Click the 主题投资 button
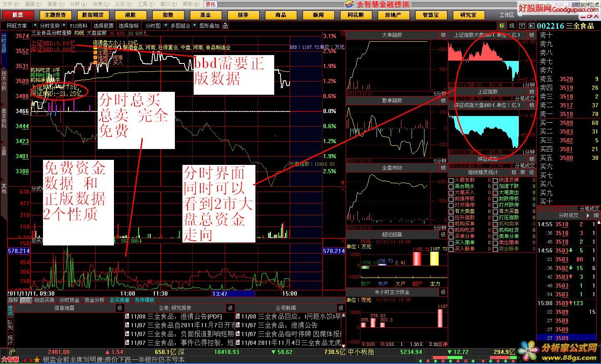This screenshot has height=364, width=601. (56, 15)
